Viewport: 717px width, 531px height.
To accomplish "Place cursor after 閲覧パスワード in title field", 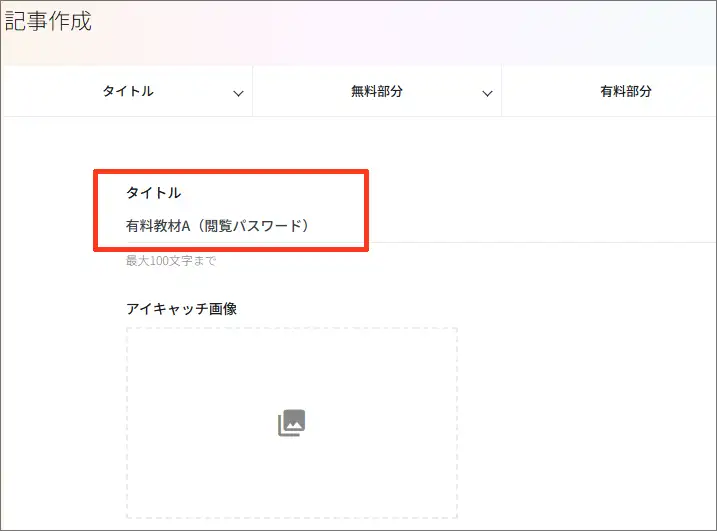I will coord(311,226).
